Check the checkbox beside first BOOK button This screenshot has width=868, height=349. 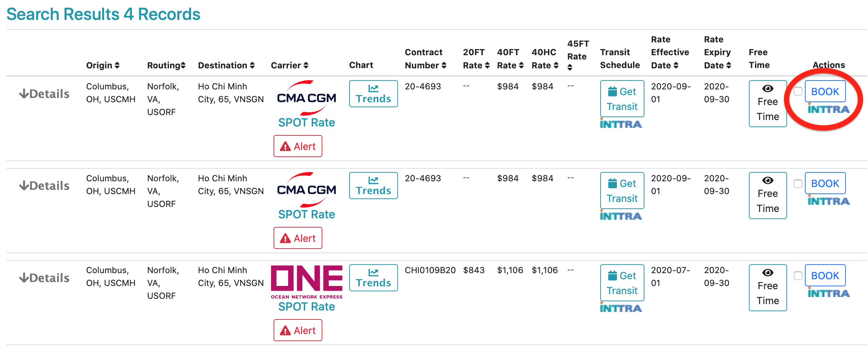(798, 91)
